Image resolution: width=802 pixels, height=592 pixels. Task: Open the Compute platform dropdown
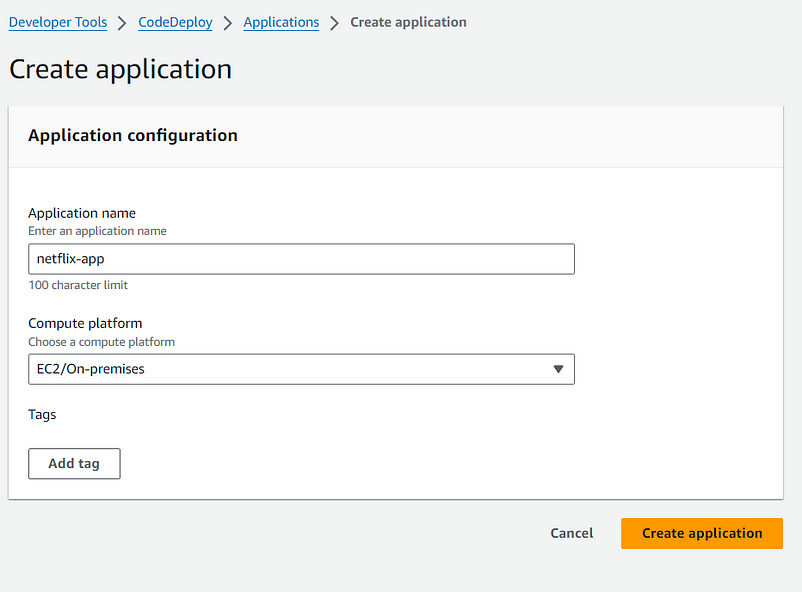pyautogui.click(x=301, y=369)
